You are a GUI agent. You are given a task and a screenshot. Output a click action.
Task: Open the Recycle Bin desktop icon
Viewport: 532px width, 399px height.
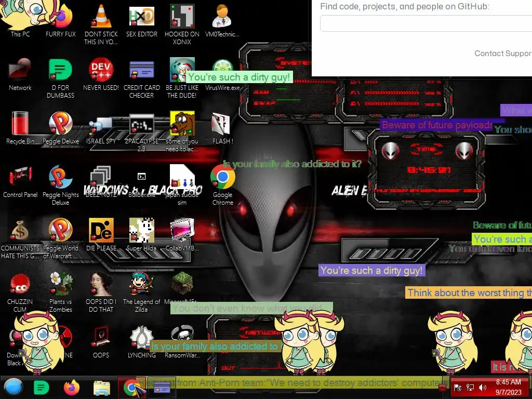pyautogui.click(x=20, y=128)
